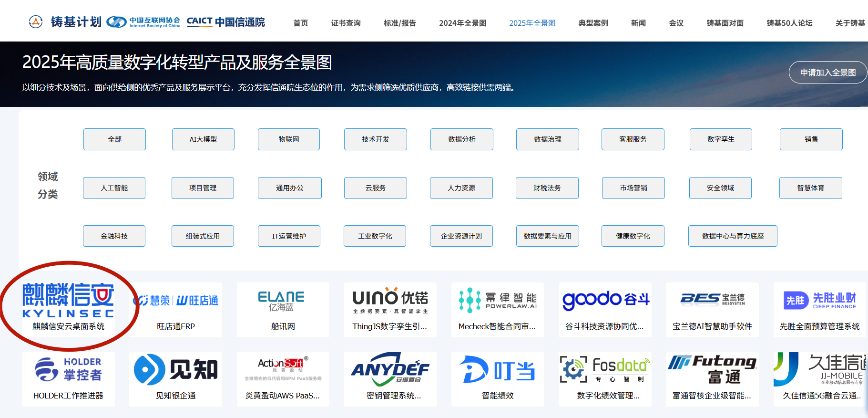Filter by the AI大模型 category
This screenshot has width=868, height=418.
(x=203, y=139)
